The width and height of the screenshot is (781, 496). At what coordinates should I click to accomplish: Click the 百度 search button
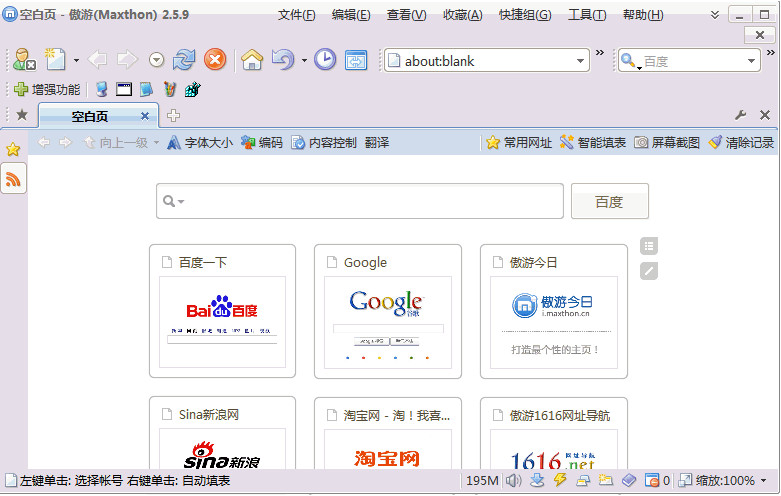coord(610,201)
